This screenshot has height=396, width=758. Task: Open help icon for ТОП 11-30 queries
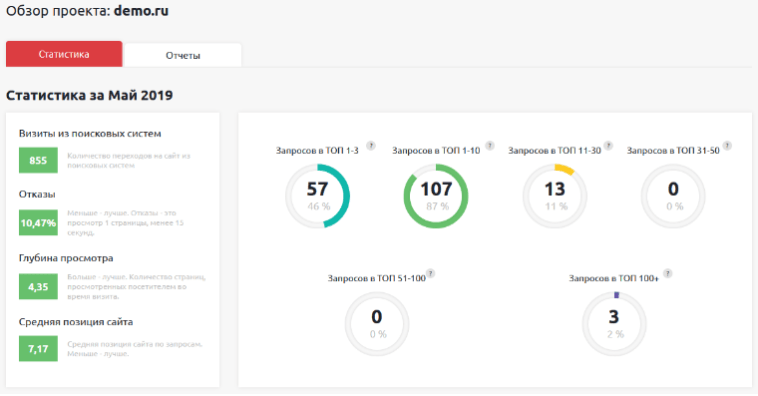point(609,146)
